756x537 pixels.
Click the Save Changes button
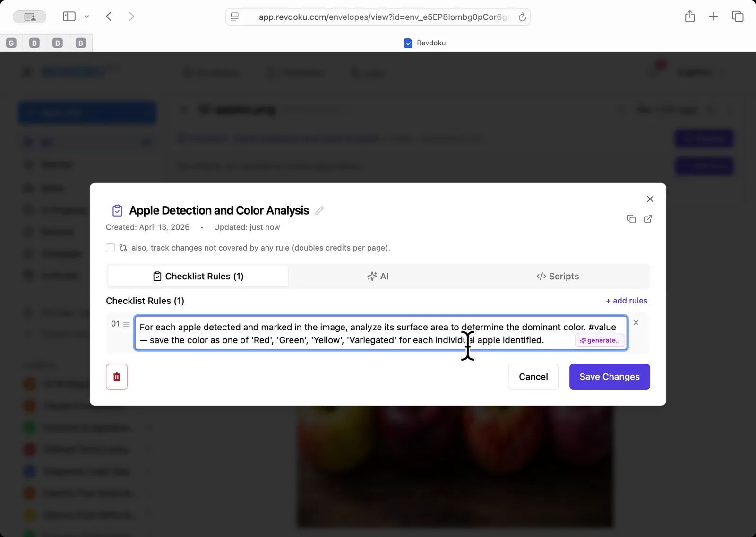(x=609, y=377)
